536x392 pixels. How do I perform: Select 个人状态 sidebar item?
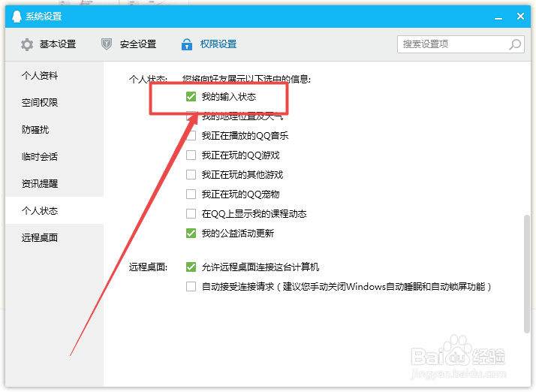coord(54,210)
